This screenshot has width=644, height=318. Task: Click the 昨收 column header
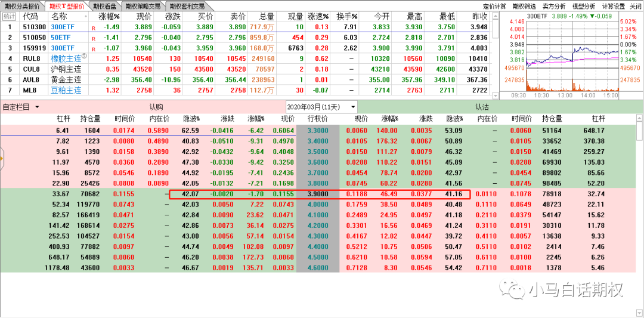click(x=480, y=17)
